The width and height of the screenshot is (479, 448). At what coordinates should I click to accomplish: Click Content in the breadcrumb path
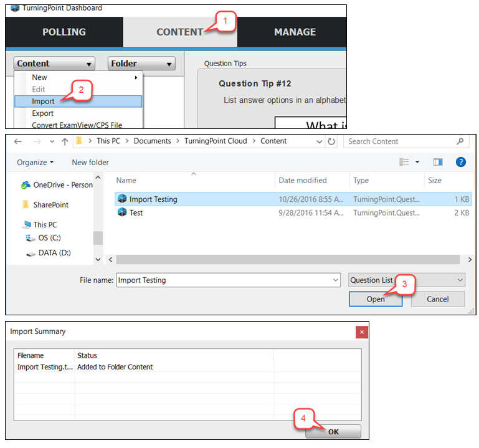pos(273,141)
